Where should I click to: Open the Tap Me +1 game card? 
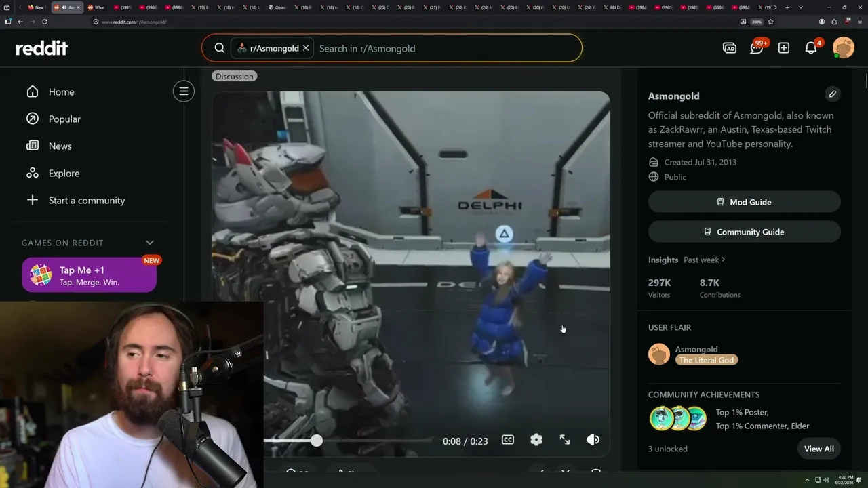(x=89, y=275)
